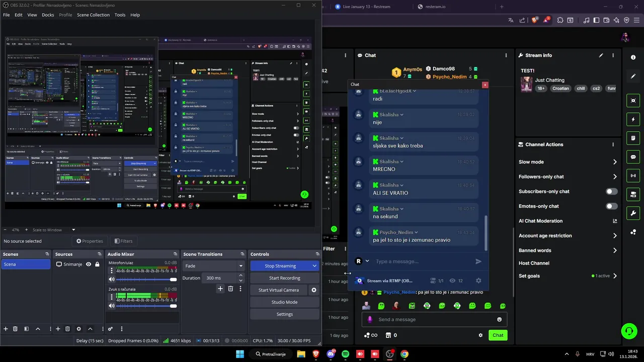Open Spotify from taskbar

(345, 354)
